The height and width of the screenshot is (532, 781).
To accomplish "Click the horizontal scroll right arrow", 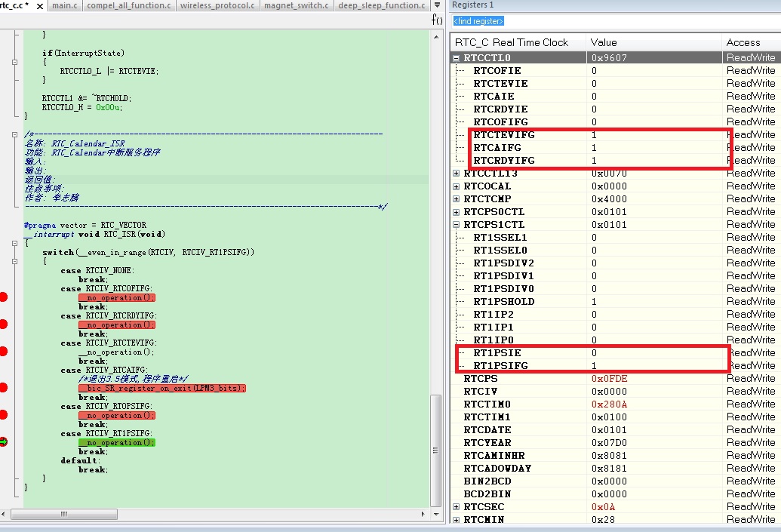I will coord(423,514).
